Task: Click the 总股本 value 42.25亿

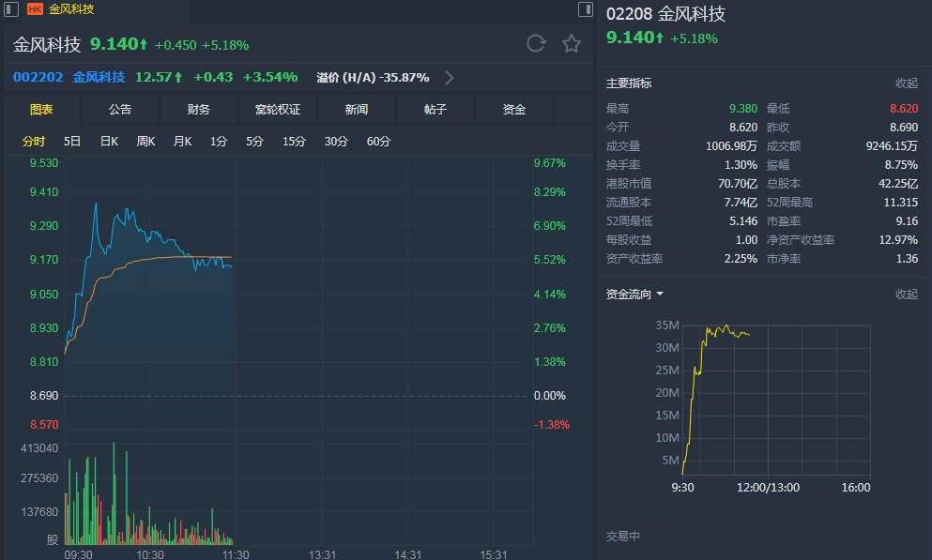Action: pos(898,184)
